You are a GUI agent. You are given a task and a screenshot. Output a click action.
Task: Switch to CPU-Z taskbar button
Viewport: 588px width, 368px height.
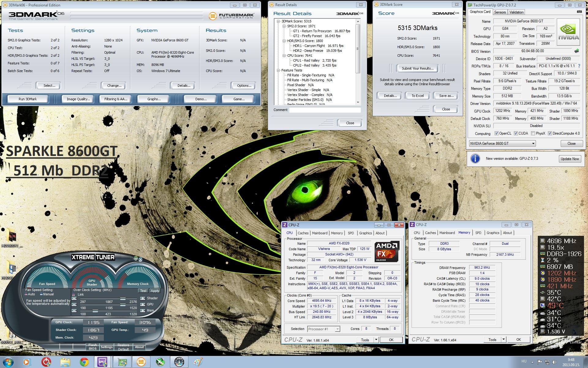(103, 362)
